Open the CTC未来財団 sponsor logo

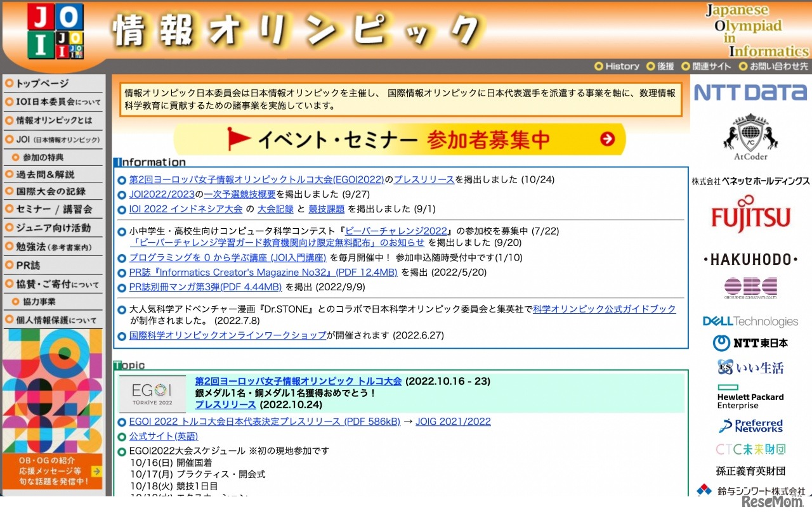click(750, 449)
